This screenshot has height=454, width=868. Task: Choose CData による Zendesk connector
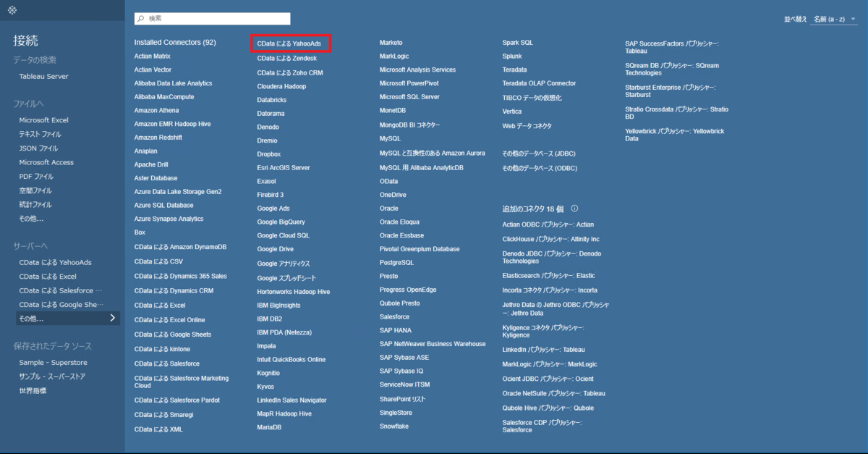pyautogui.click(x=287, y=58)
